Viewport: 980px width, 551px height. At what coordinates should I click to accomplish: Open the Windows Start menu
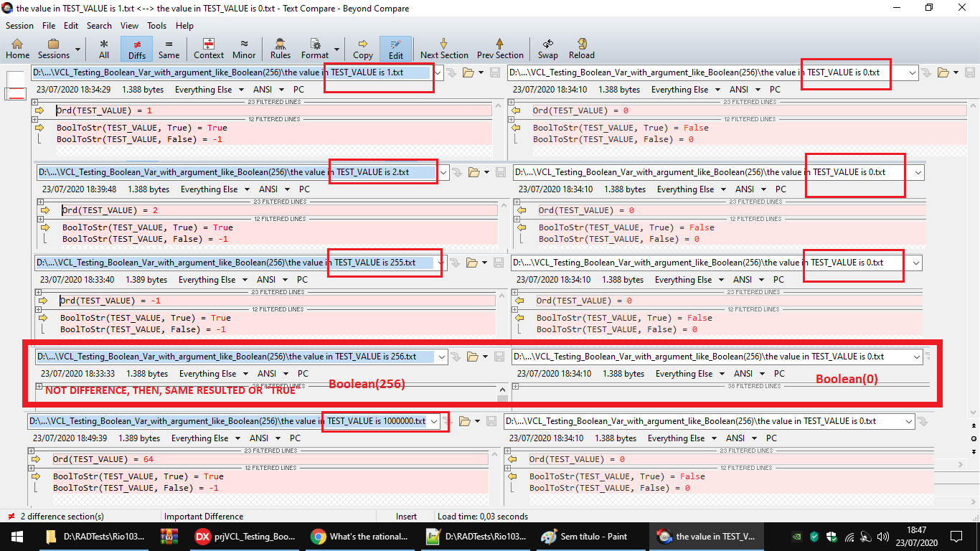pyautogui.click(x=17, y=536)
